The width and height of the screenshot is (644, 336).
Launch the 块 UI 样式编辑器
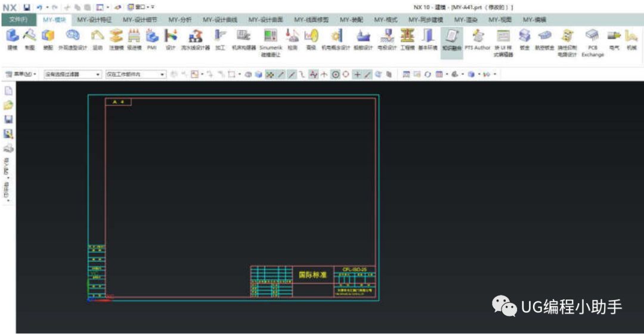tap(503, 43)
